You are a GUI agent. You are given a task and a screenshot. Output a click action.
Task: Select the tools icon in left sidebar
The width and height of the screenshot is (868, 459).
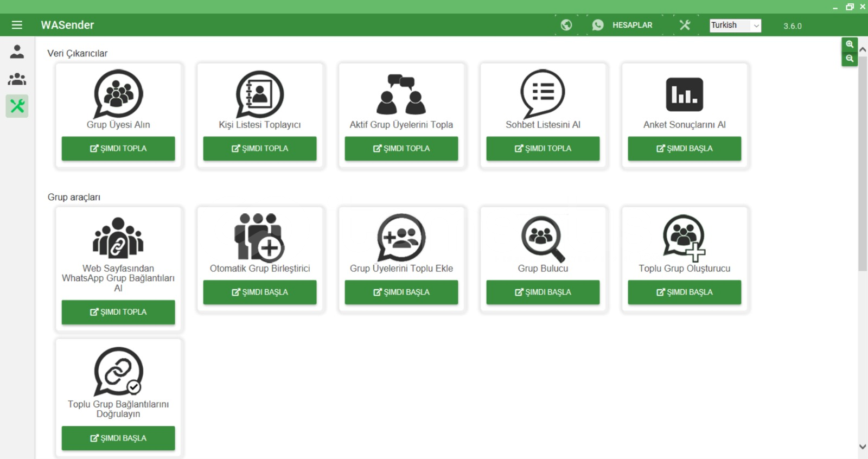click(x=17, y=106)
